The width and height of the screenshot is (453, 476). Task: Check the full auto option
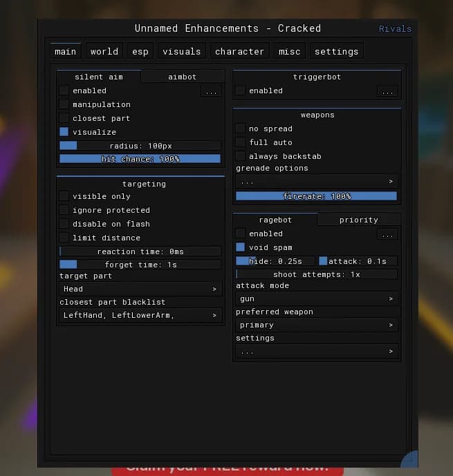click(240, 142)
